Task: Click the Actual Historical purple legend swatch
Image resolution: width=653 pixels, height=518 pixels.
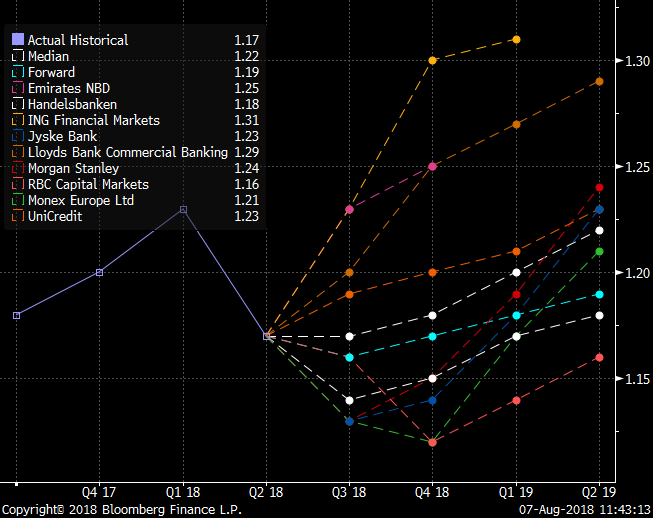Action: (x=18, y=39)
